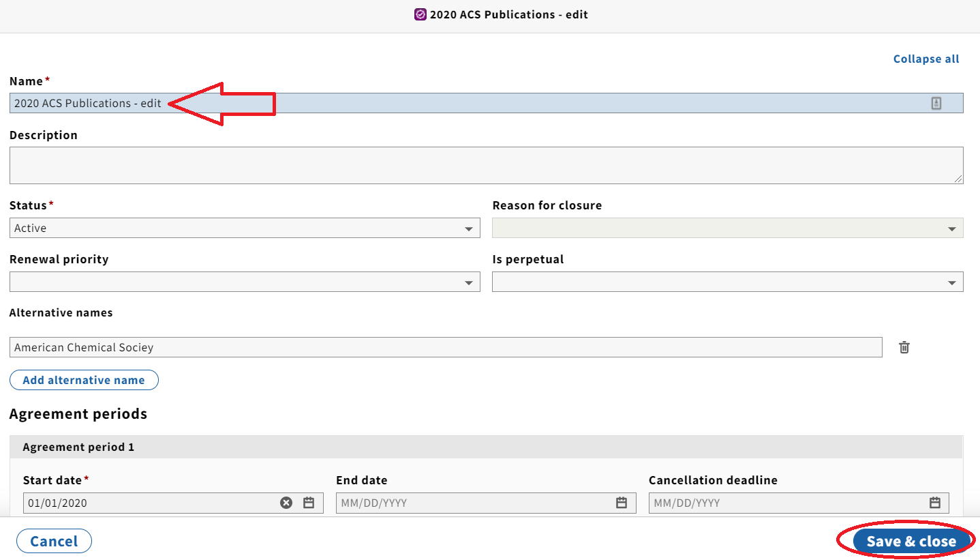Click the Cancellation deadline label

coord(713,480)
